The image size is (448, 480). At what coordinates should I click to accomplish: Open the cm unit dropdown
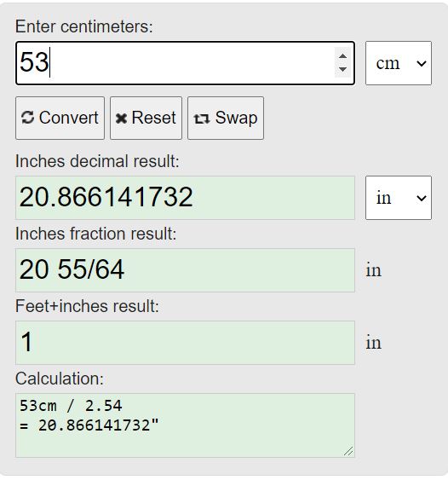click(x=399, y=63)
